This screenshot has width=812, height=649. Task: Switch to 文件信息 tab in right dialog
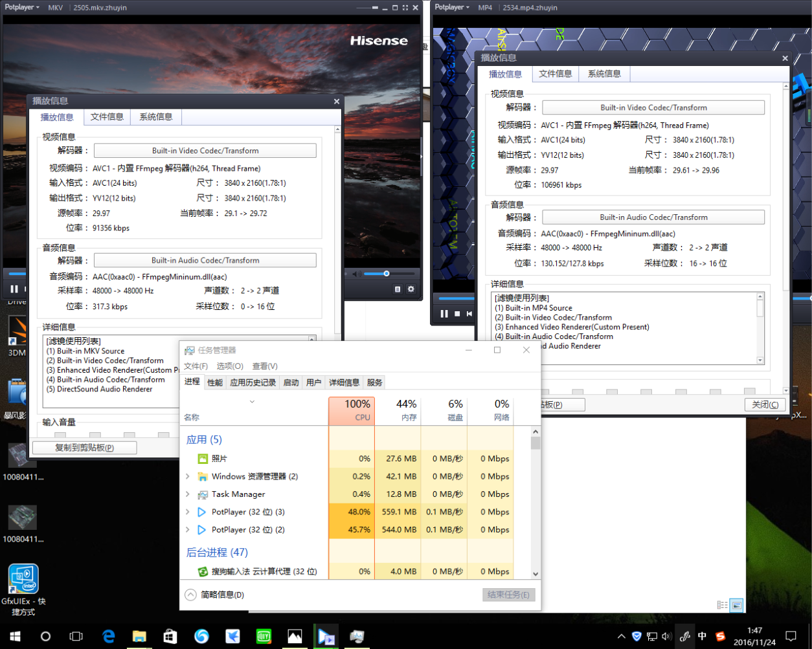point(556,74)
